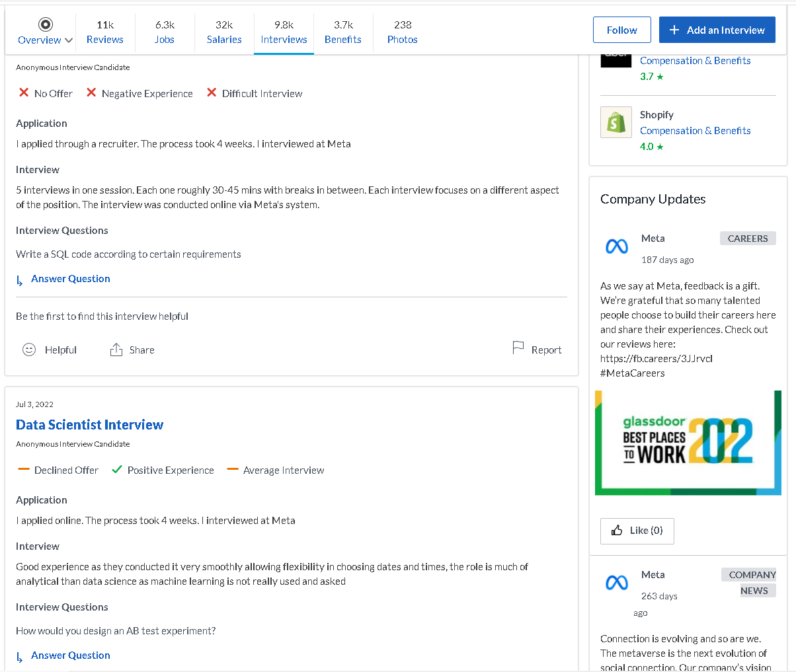Screen dimensions: 796x672
Task: Click the fb.careers link in Meta's update
Action: pyautogui.click(x=655, y=358)
